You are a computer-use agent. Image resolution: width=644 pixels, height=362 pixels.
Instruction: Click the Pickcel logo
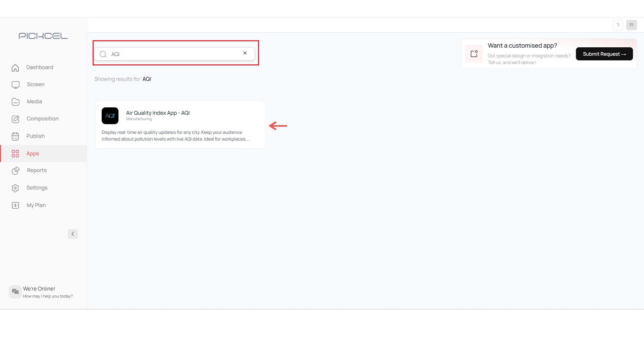pyautogui.click(x=43, y=36)
